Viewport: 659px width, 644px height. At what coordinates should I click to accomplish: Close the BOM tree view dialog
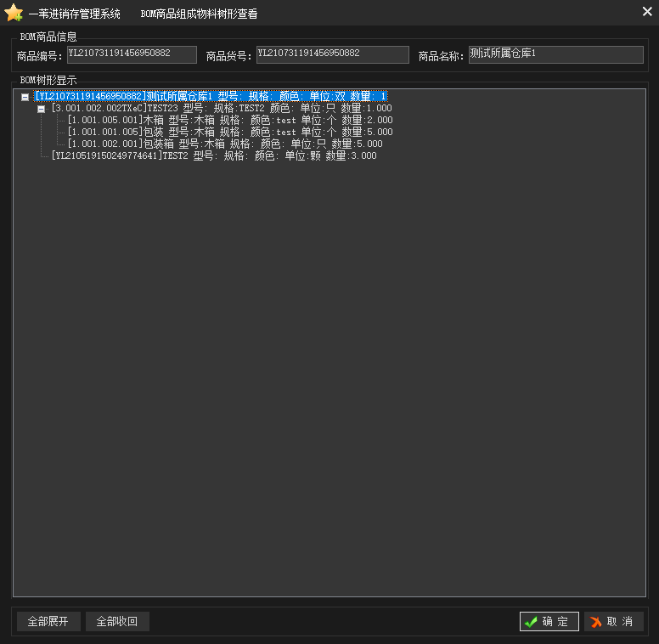[647, 11]
